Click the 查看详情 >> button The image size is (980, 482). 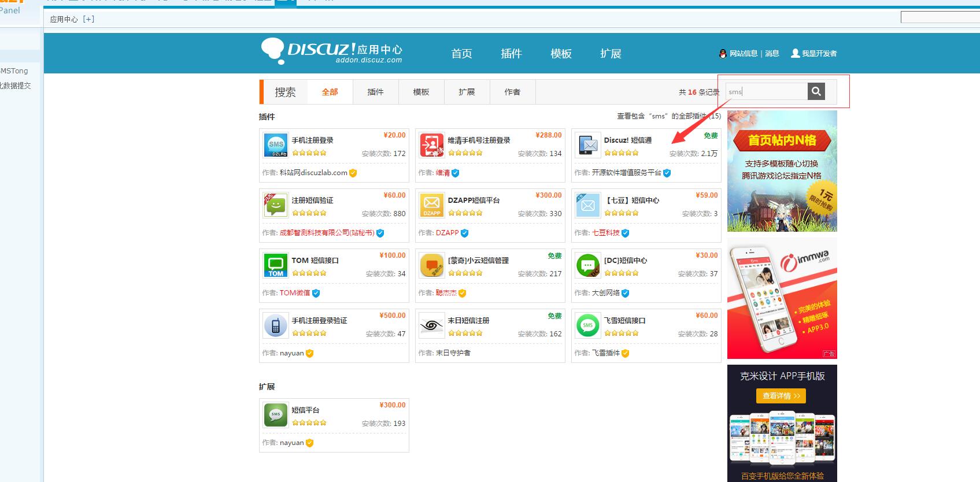tap(781, 396)
